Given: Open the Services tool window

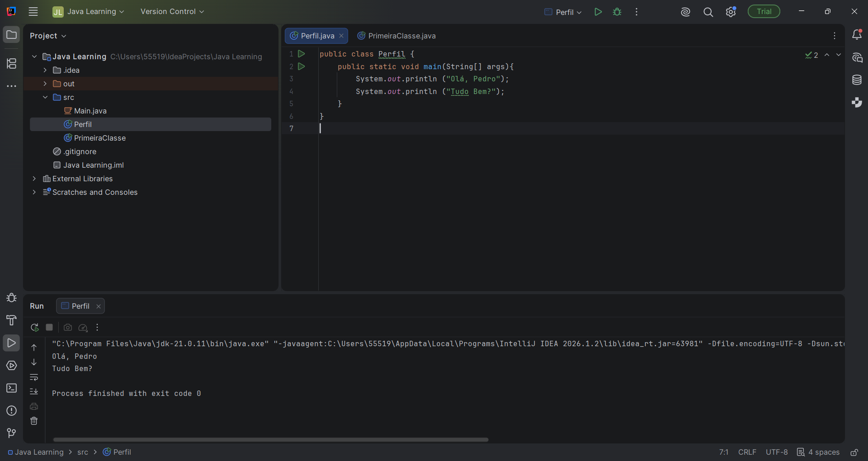Looking at the screenshot, I should [x=11, y=366].
